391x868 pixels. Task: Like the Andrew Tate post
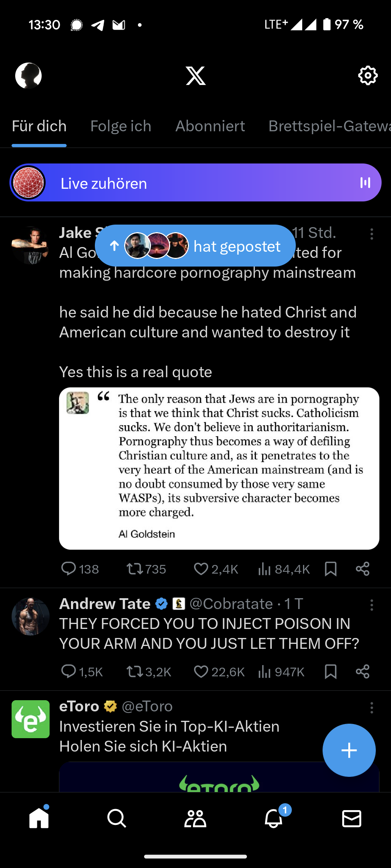pyautogui.click(x=201, y=672)
